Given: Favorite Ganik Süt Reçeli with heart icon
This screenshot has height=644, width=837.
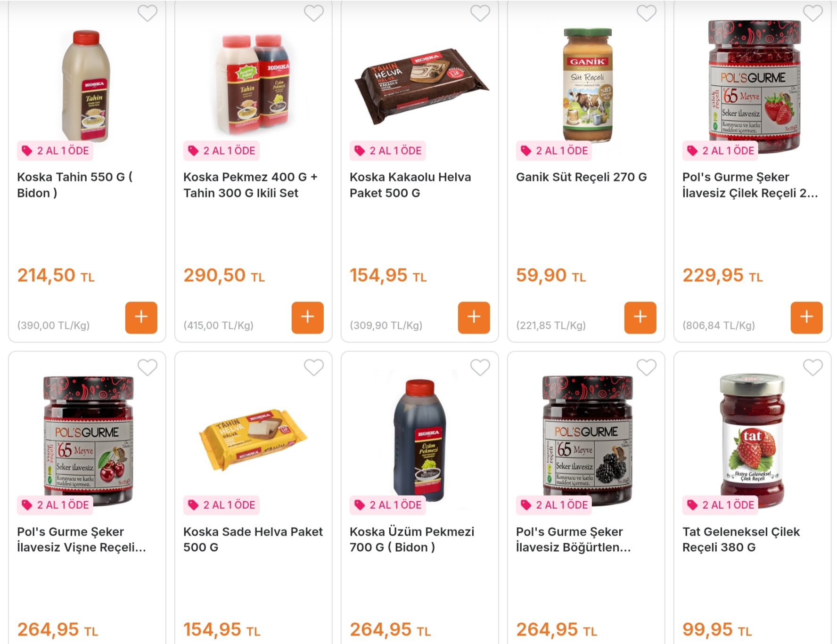Looking at the screenshot, I should tap(647, 13).
